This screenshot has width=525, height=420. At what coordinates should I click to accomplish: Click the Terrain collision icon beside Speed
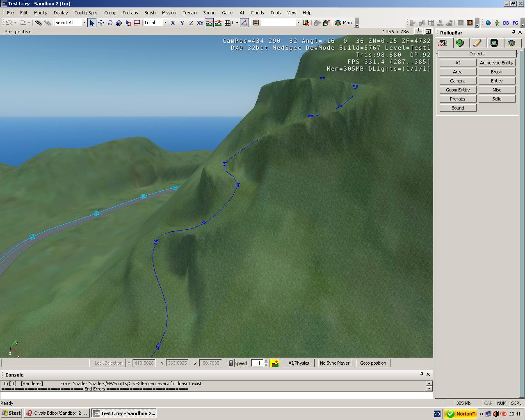click(274, 363)
